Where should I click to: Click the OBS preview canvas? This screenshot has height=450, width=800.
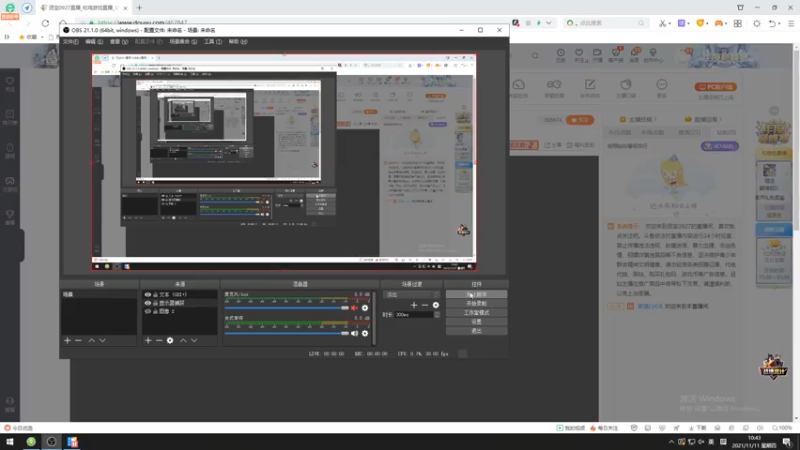coord(284,162)
